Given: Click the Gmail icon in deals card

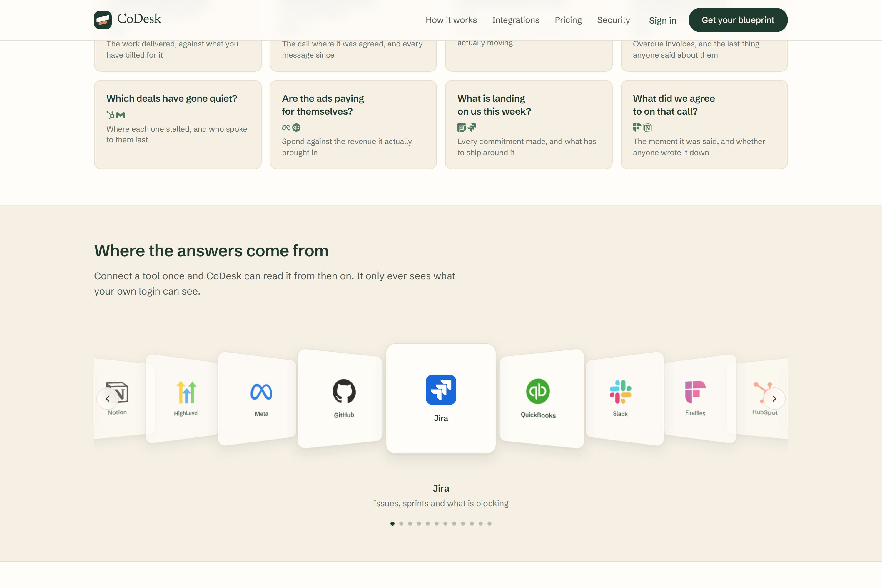Looking at the screenshot, I should pos(120,115).
